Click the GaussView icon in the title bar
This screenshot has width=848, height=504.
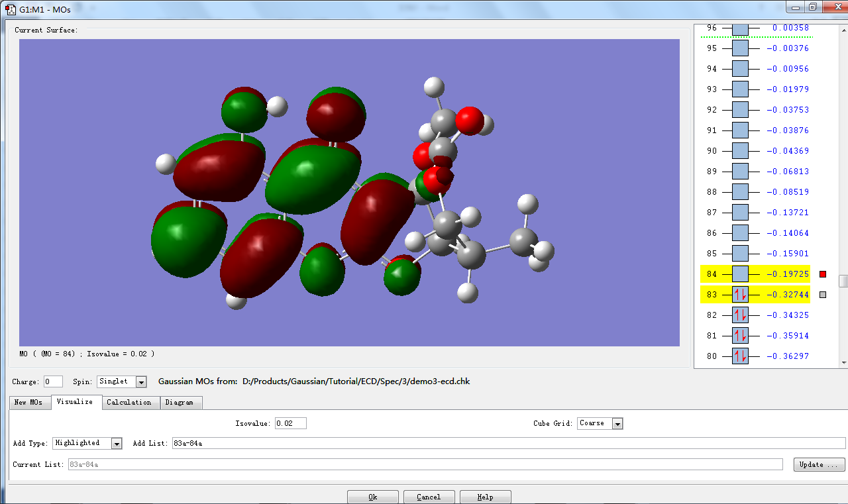(x=11, y=8)
